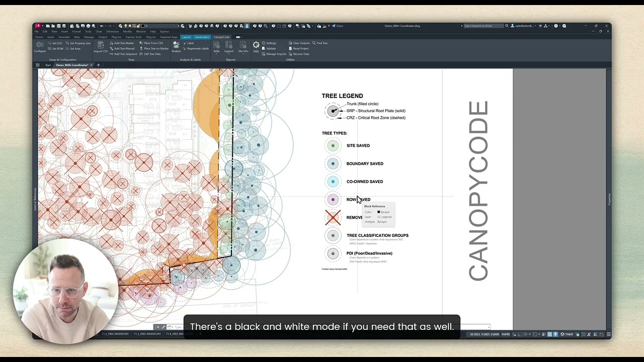Toggle PAPER space in status bar
Screen dimensions: 644x362
[506, 334]
